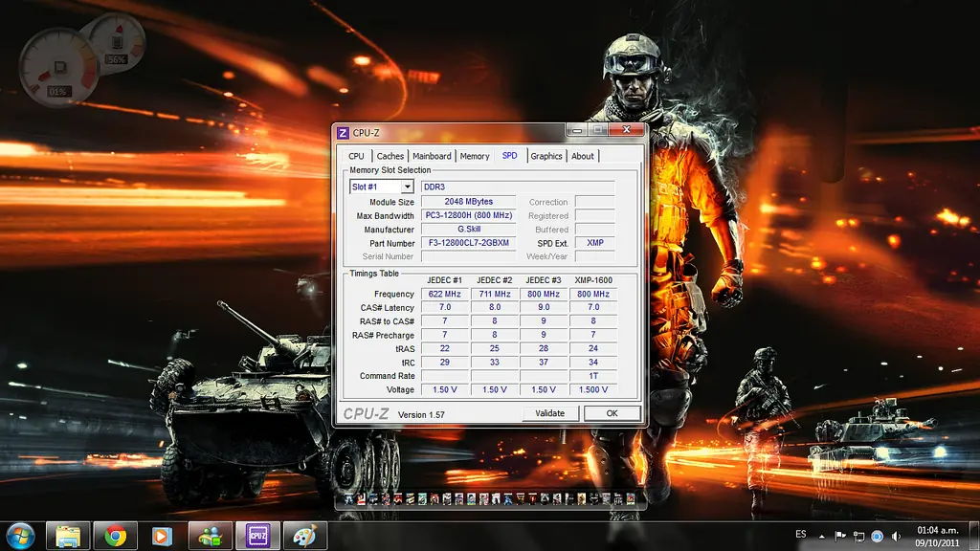Click the network tray icon
This screenshot has height=551, width=980.
coord(858,536)
